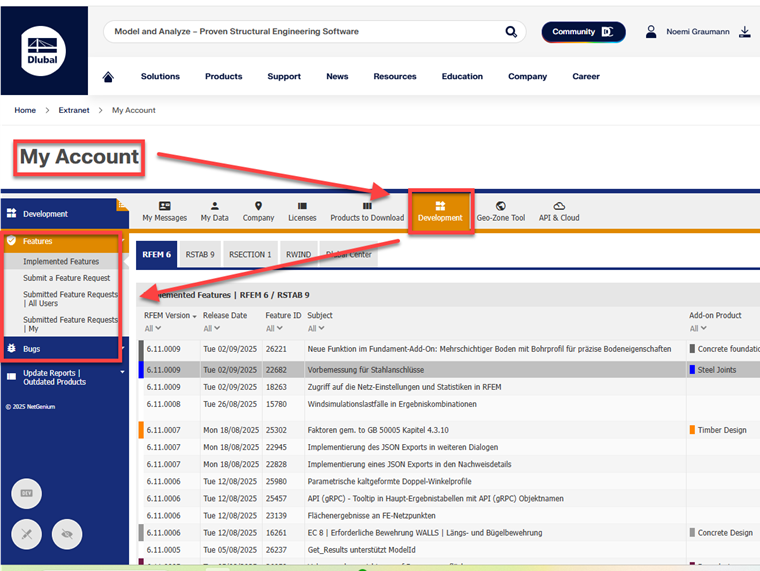Open Licenses icon tab
Screen dimensions: 760x571
tap(302, 211)
